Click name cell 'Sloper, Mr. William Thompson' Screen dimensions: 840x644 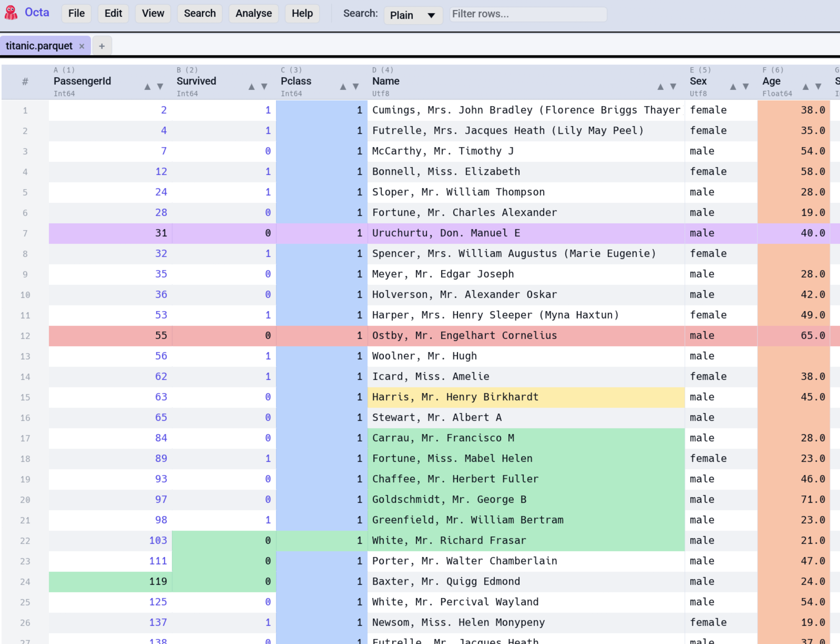(x=526, y=192)
